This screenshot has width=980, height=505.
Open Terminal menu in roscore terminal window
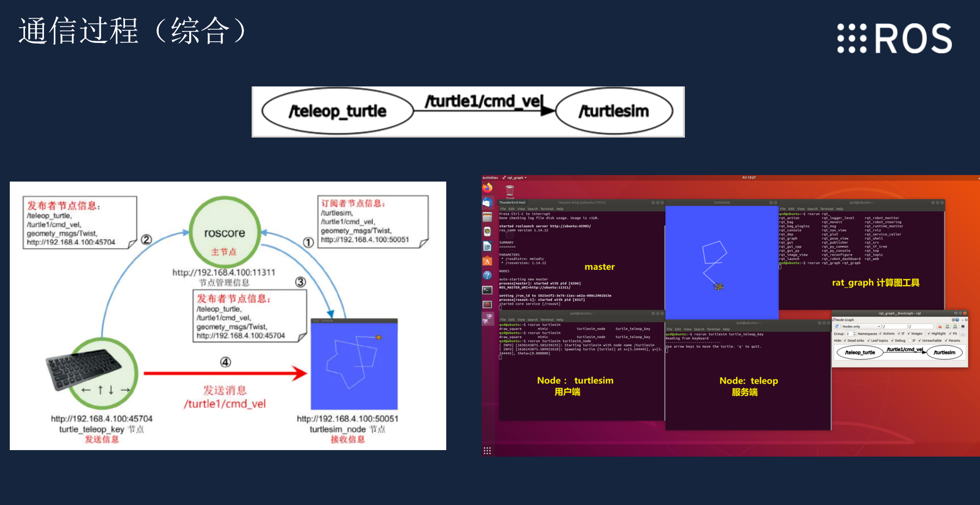tap(547, 209)
